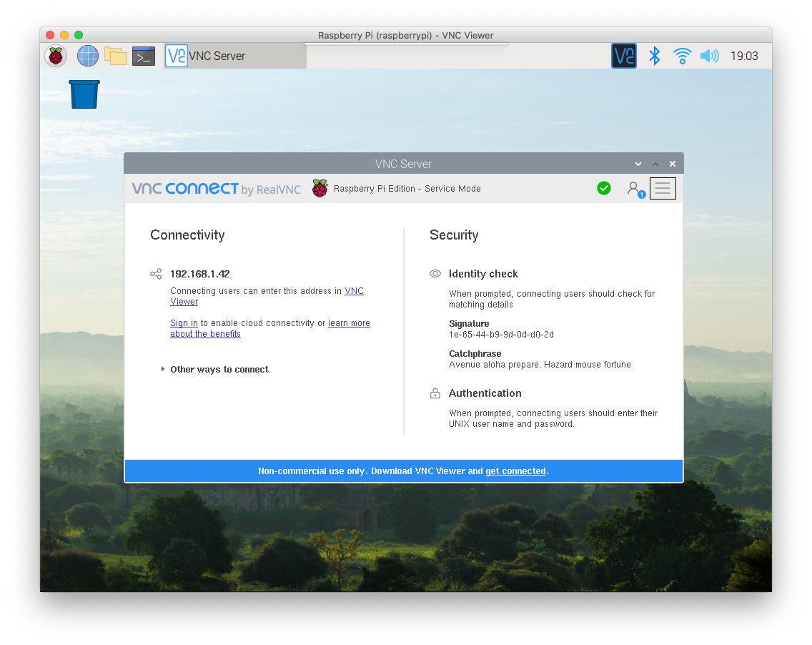Click the green connection status checkmark
The width and height of the screenshot is (812, 645).
tap(604, 188)
